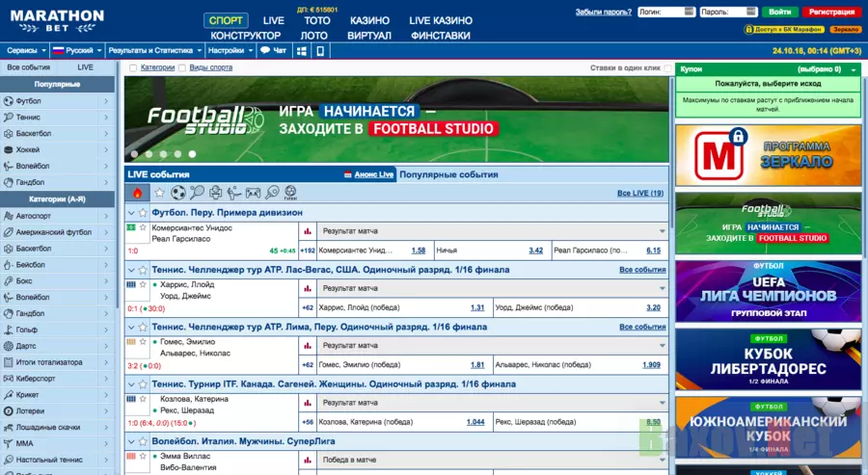Open Результат матча dropdown for Харрис, Ллойд
Image resolution: width=868 pixels, height=475 pixels.
[493, 289]
